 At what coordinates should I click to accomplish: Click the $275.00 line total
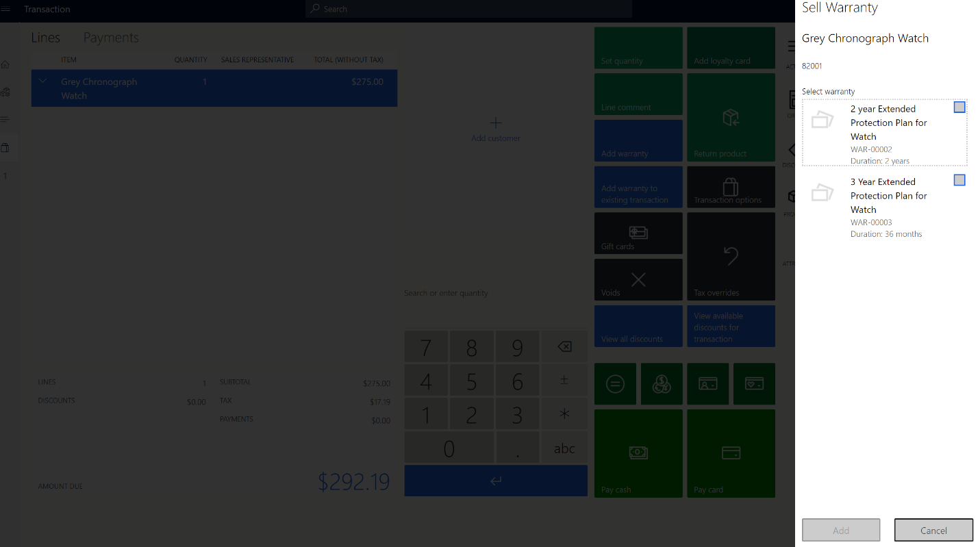(367, 81)
